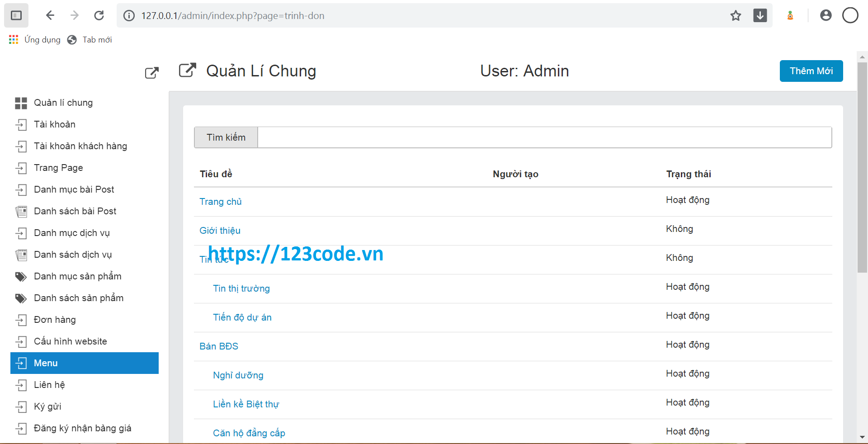The height and width of the screenshot is (444, 868).
Task: Select Cấu hình website sidebar item
Action: (71, 341)
